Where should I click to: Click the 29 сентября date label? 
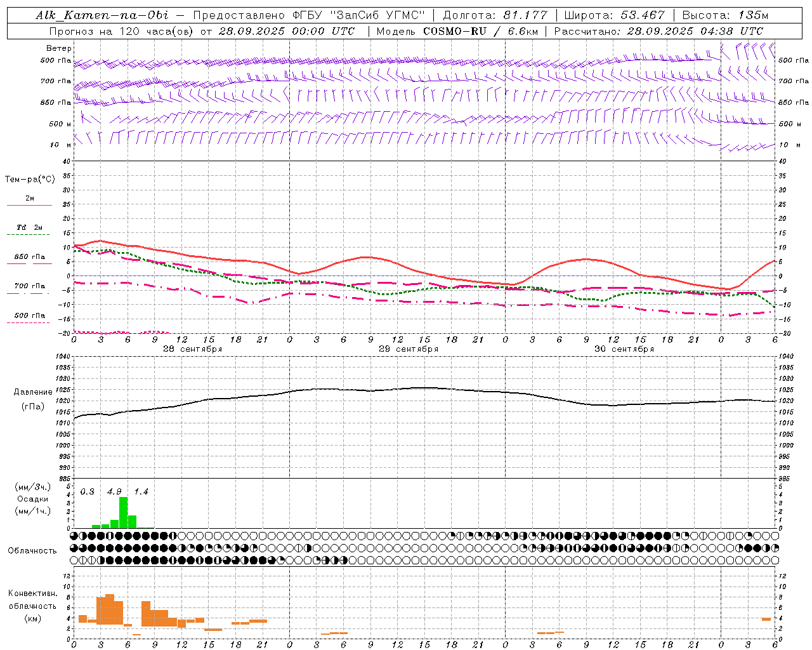(409, 349)
